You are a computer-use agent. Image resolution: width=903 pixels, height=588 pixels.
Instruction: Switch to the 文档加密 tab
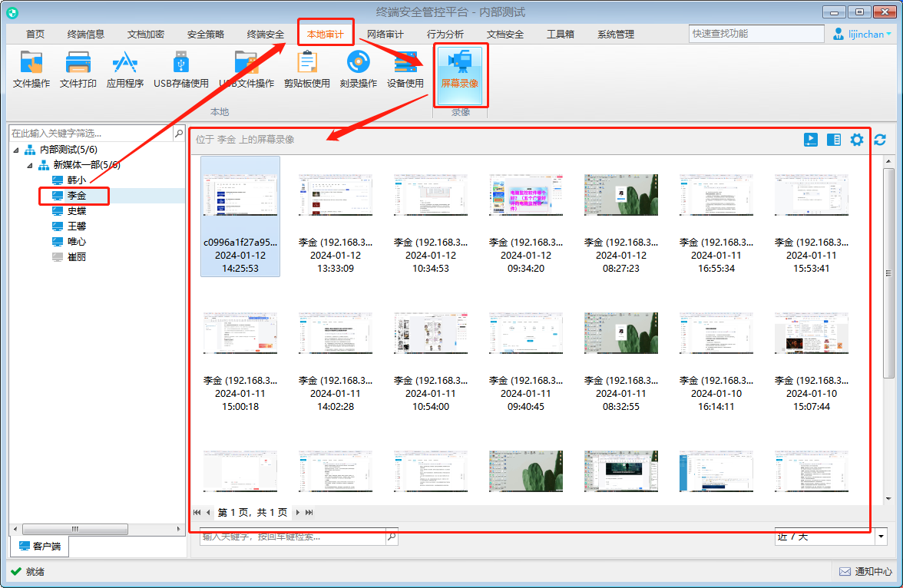click(x=146, y=34)
